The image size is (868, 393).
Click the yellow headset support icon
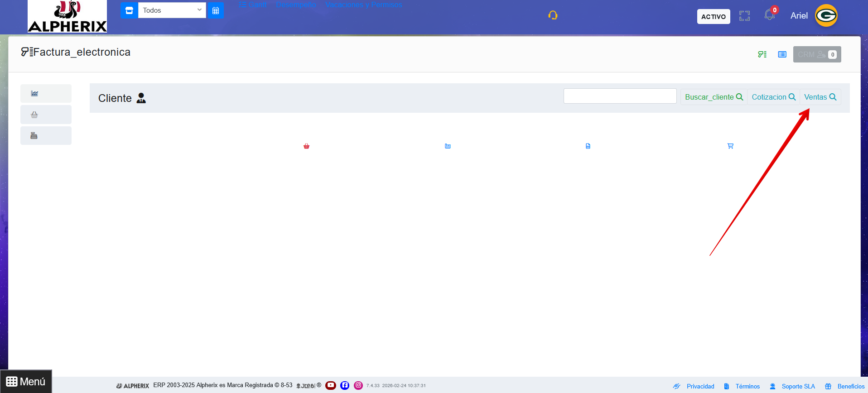click(553, 15)
